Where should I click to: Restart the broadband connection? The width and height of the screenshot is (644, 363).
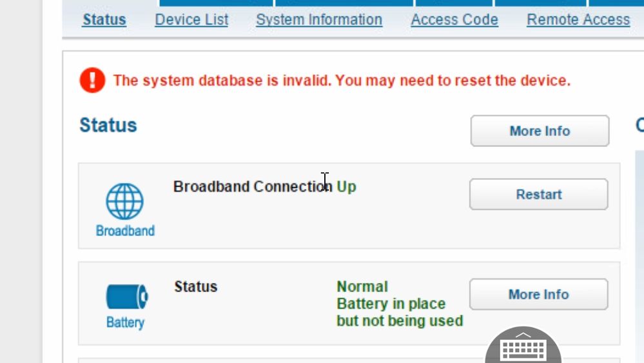538,194
